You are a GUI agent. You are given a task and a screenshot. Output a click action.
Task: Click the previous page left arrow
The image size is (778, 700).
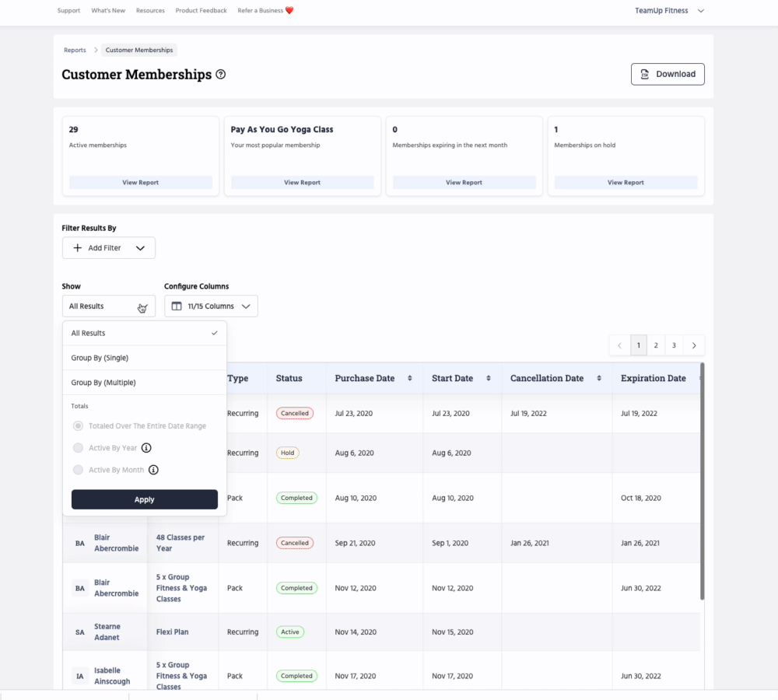(619, 345)
